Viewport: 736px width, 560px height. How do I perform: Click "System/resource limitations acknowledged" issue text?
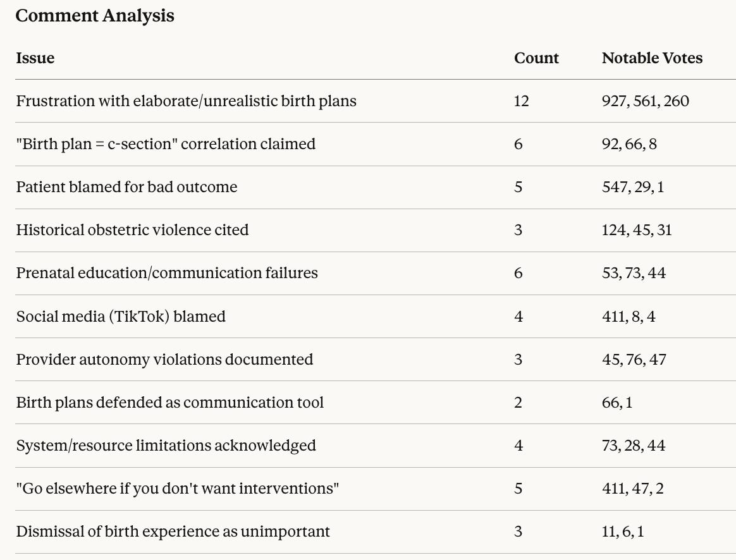point(166,446)
